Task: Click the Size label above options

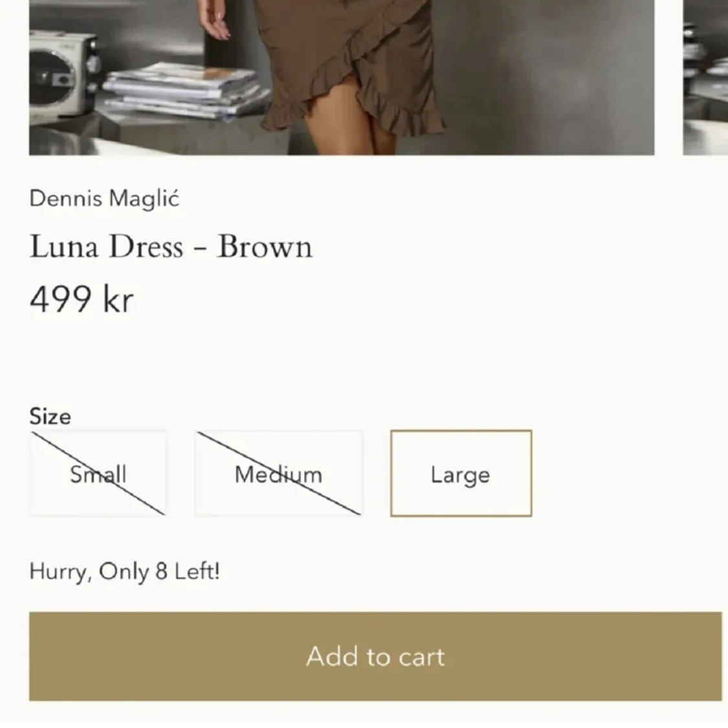Action: (x=50, y=417)
